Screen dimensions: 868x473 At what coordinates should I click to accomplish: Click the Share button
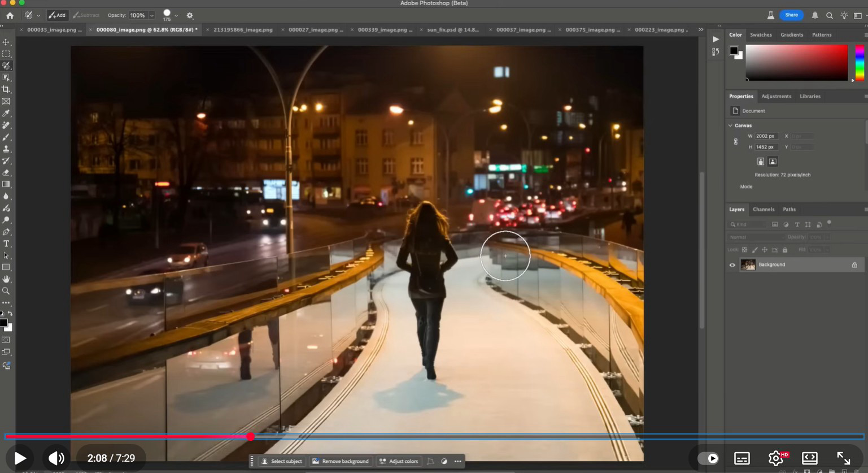point(791,15)
